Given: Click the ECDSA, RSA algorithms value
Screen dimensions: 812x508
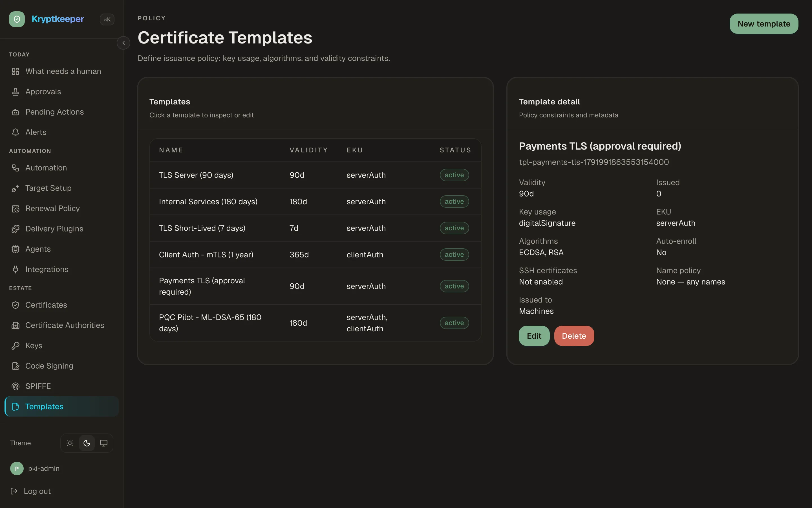Looking at the screenshot, I should tap(541, 252).
